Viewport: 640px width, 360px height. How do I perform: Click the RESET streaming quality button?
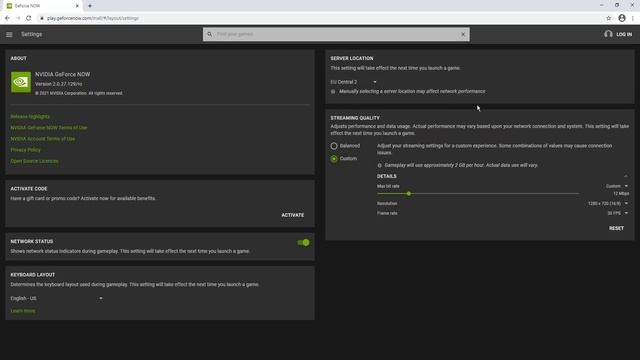click(616, 228)
